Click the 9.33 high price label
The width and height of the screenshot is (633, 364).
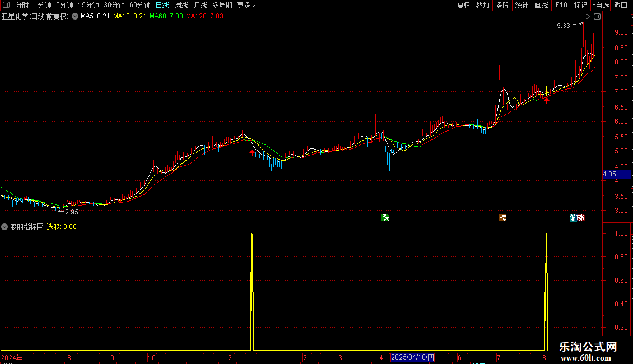click(563, 25)
